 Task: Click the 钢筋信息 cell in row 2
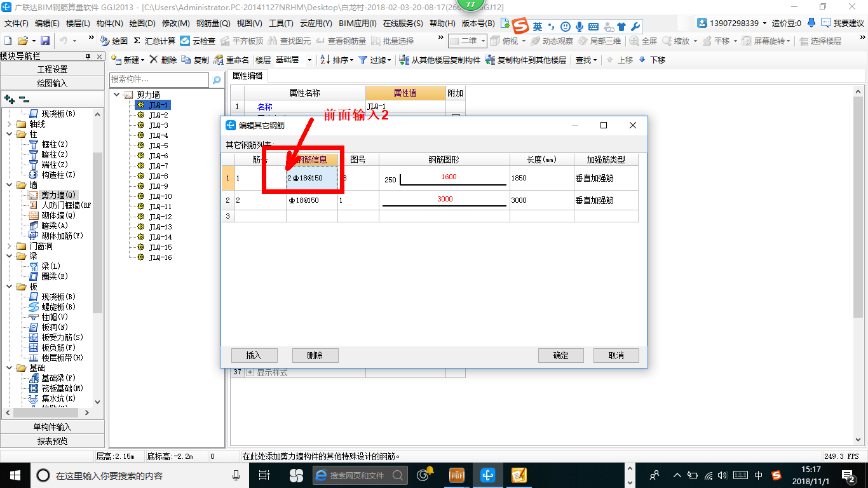tap(312, 200)
